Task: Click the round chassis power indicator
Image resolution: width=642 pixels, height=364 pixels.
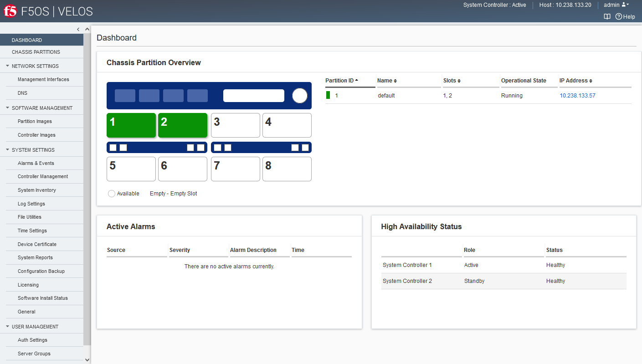Action: click(x=300, y=96)
